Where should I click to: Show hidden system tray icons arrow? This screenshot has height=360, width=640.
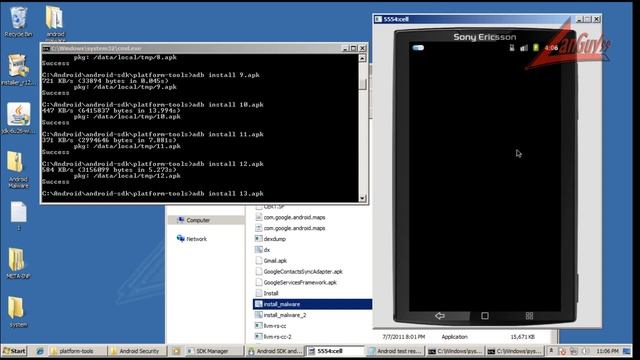pos(551,351)
